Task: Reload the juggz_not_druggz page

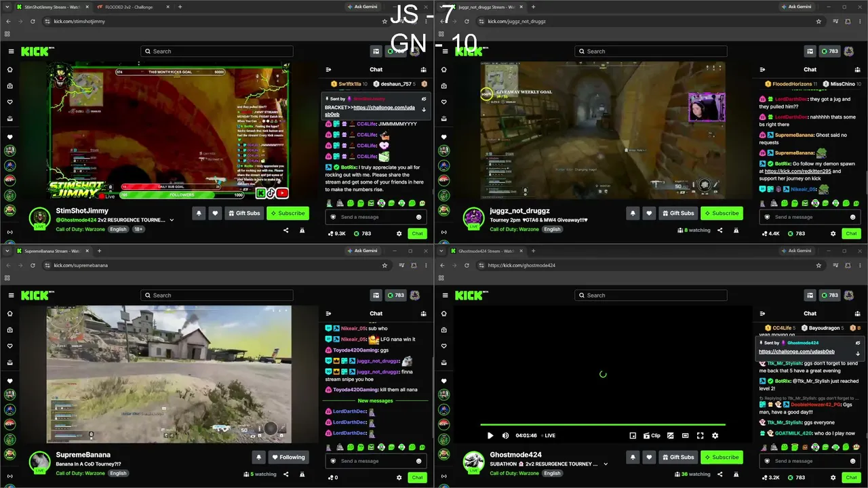Action: point(467,21)
